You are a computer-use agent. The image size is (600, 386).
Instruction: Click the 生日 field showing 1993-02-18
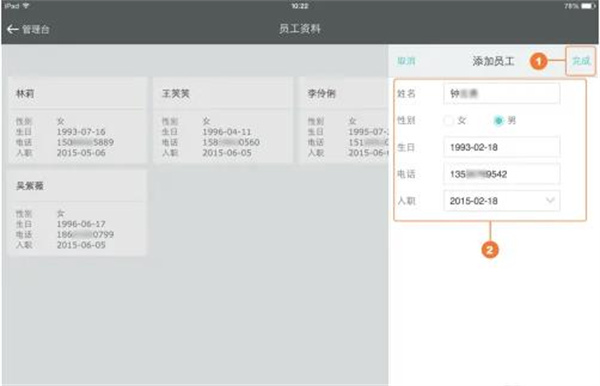point(502,147)
